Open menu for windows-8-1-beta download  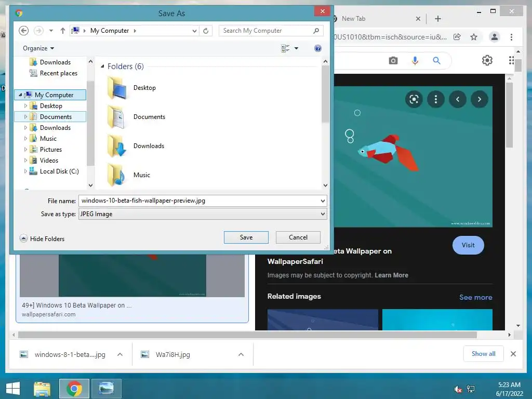[120, 354]
